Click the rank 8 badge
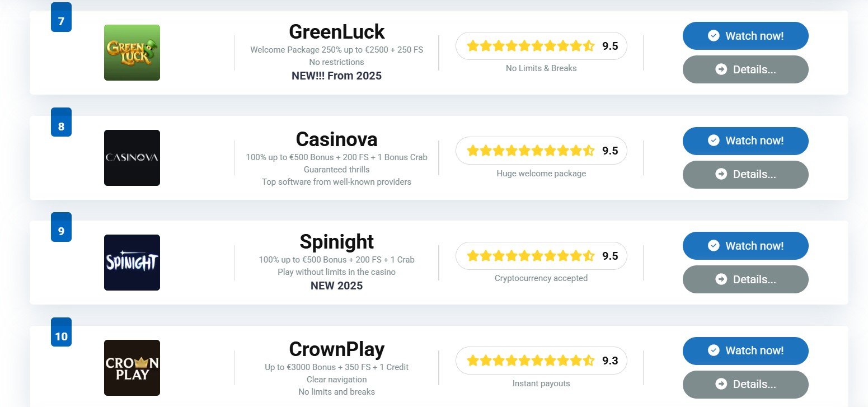Viewport: 868px width, 407px height. (61, 122)
